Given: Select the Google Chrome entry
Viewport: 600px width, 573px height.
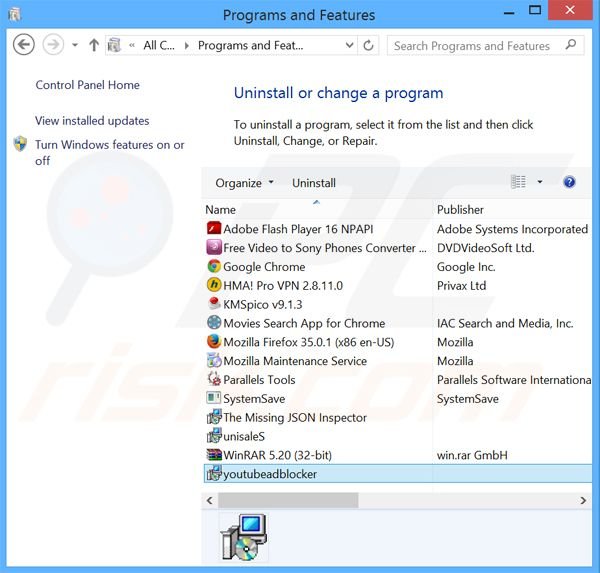Looking at the screenshot, I should pos(264,267).
